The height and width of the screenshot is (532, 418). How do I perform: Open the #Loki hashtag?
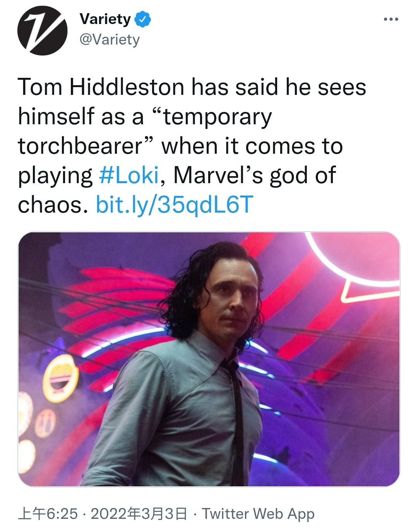pyautogui.click(x=129, y=175)
